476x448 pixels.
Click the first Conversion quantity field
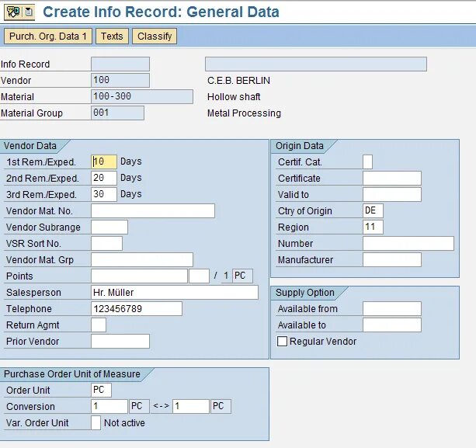click(109, 406)
